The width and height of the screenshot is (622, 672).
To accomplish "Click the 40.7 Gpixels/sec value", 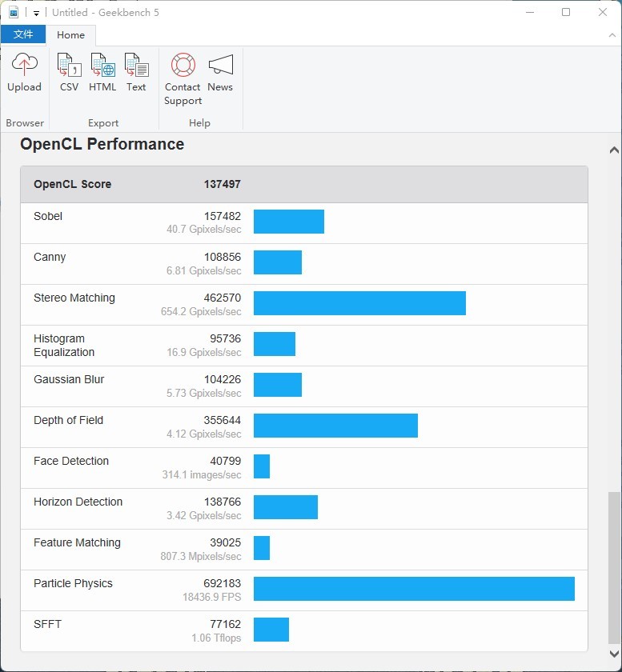I will (204, 230).
